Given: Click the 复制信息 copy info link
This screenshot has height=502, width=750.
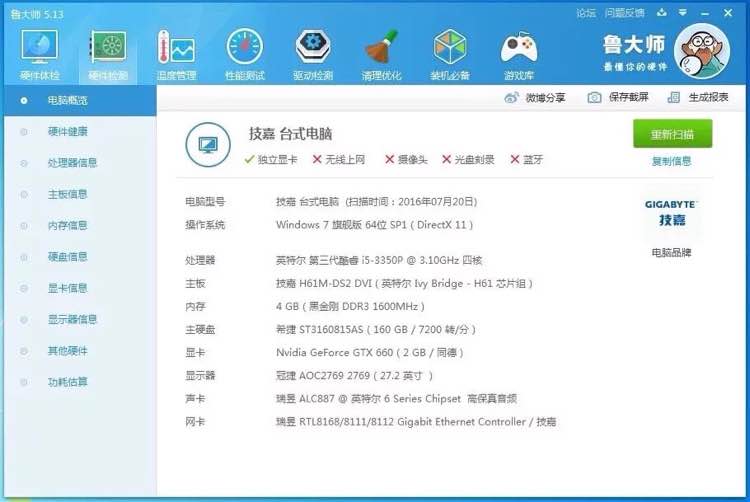Looking at the screenshot, I should pos(672,162).
